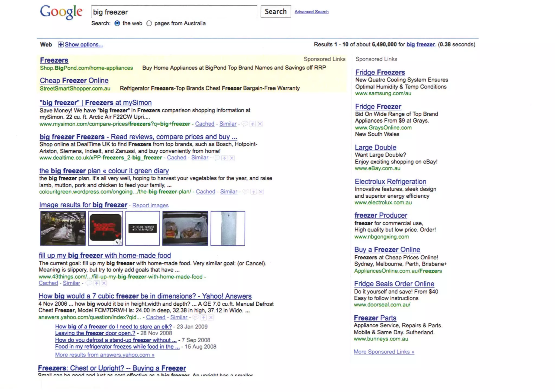Select 'pages from Australia' radio button
Viewport: 555px width, 392px height.
(x=149, y=23)
